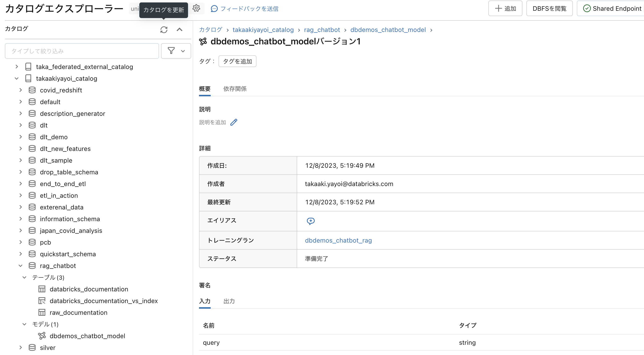
Task: Expand the taka_federated_external_catalog catalog
Action: pos(17,67)
